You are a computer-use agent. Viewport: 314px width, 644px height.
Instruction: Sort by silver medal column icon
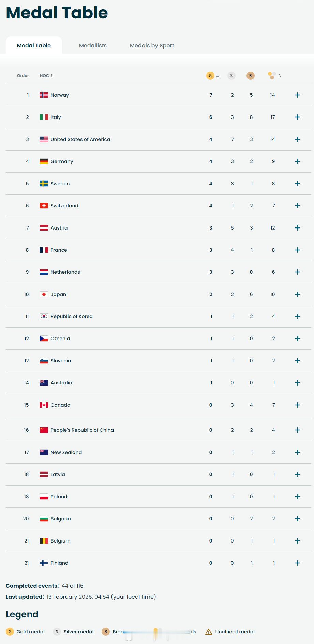click(x=231, y=76)
